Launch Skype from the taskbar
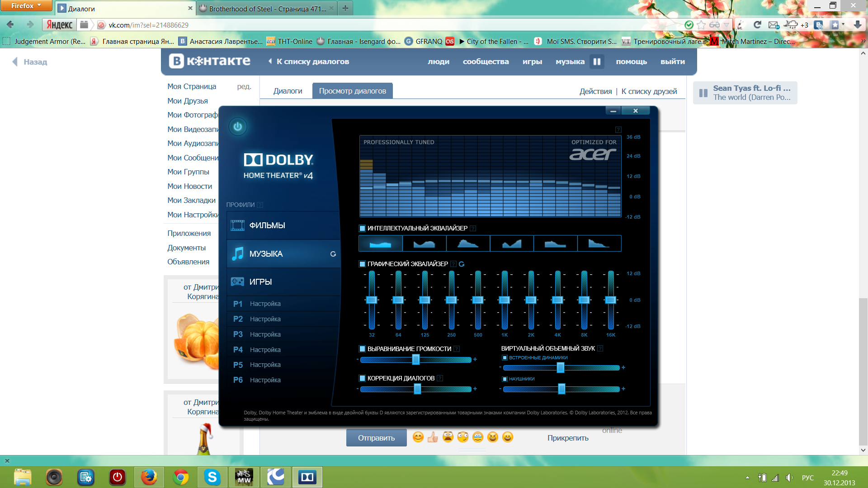Viewport: 868px width, 488px height. tap(212, 477)
